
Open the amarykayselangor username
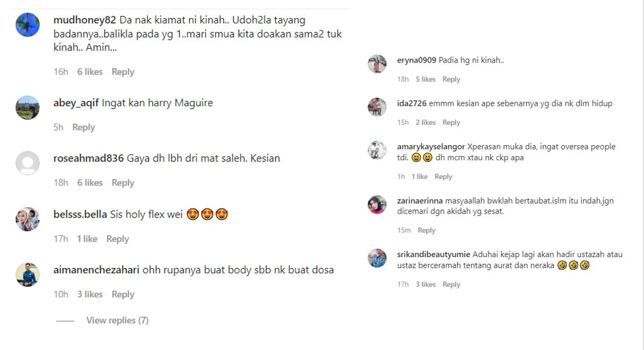coord(431,147)
